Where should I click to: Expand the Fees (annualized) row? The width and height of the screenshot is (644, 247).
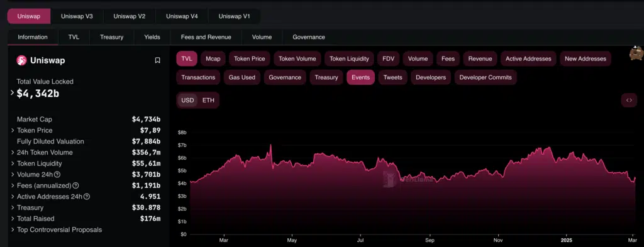(13, 185)
